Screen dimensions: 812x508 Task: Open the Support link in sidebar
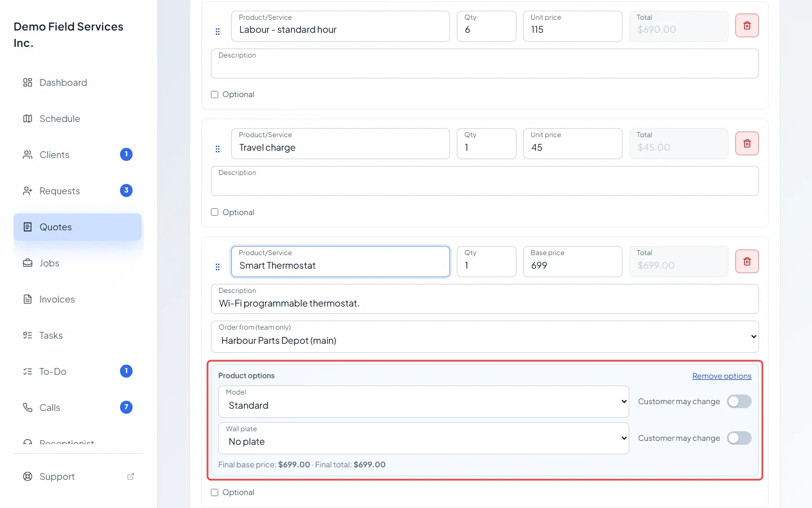pyautogui.click(x=78, y=476)
